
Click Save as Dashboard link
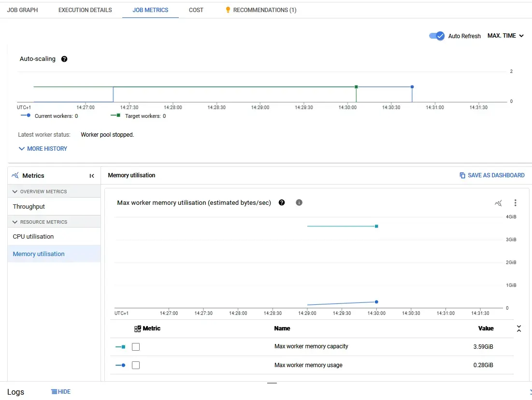click(x=492, y=175)
